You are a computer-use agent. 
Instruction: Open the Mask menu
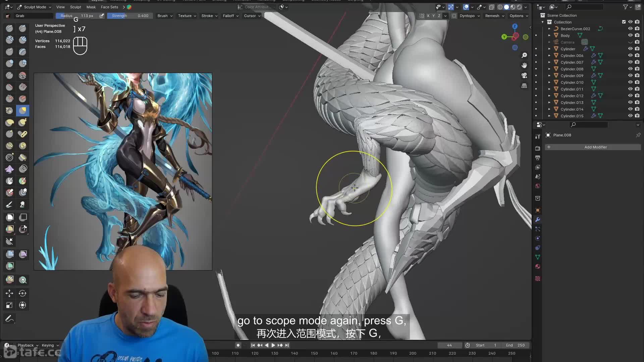click(91, 7)
